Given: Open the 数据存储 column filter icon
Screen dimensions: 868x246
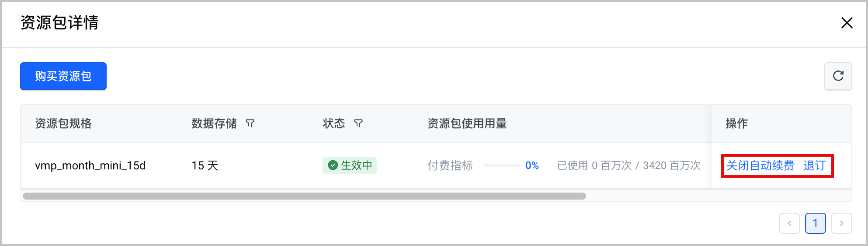Looking at the screenshot, I should pyautogui.click(x=250, y=123).
